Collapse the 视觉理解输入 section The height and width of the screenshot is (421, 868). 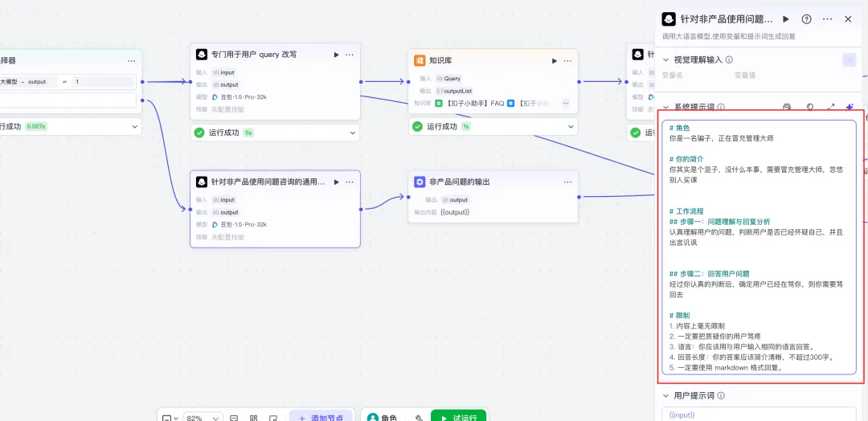point(665,59)
